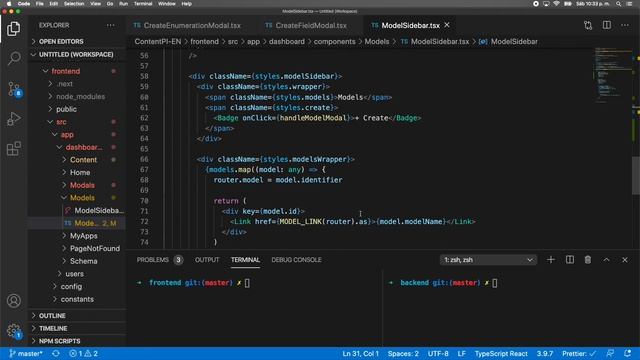The width and height of the screenshot is (640, 360).
Task: Split the editor to the right
Action: 607,25
